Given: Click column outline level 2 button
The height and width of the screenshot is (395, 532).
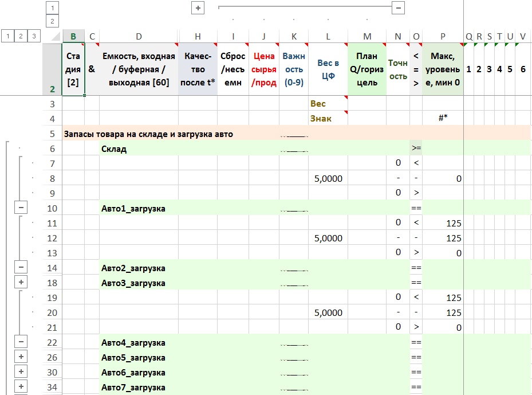Looking at the screenshot, I should (52, 21).
